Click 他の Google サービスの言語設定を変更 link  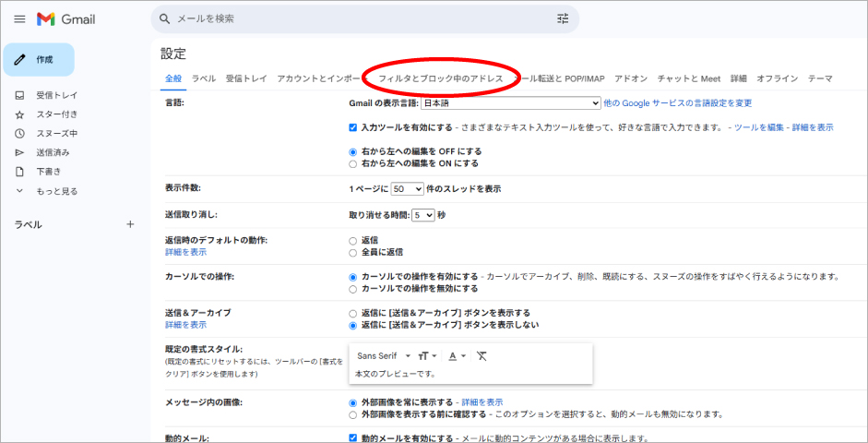coord(678,103)
